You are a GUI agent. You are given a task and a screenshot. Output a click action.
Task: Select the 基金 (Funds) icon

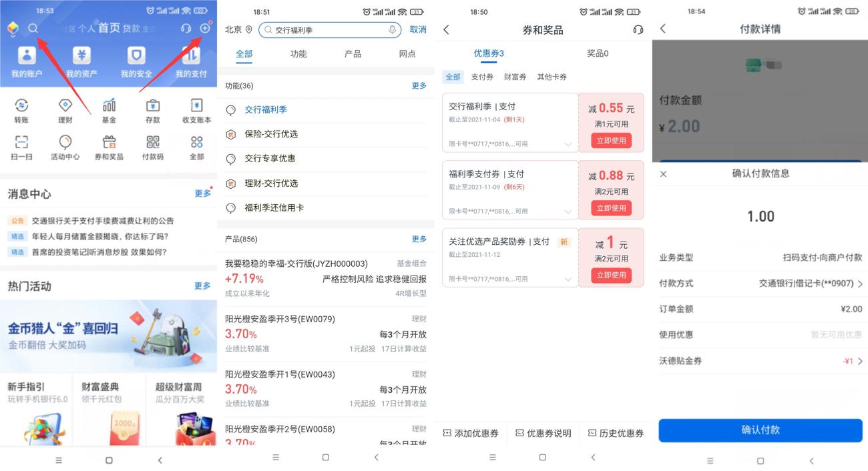(109, 111)
